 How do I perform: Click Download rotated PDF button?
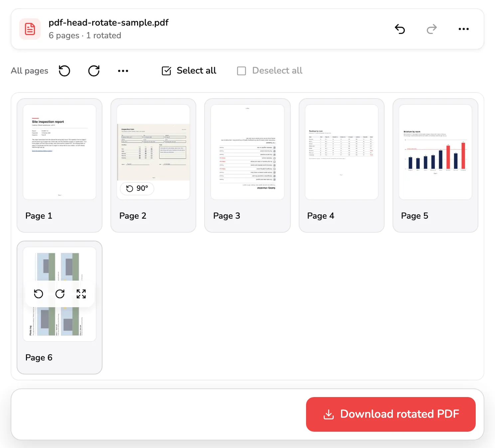click(x=391, y=414)
